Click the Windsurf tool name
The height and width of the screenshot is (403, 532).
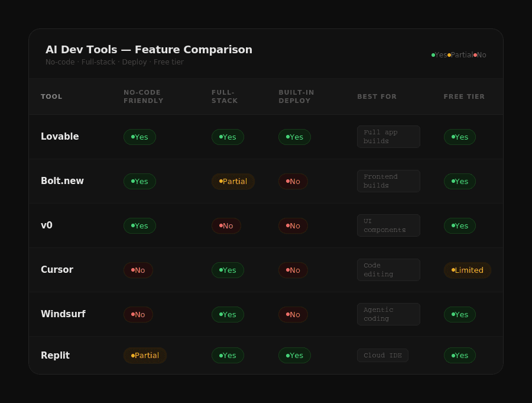[63, 314]
